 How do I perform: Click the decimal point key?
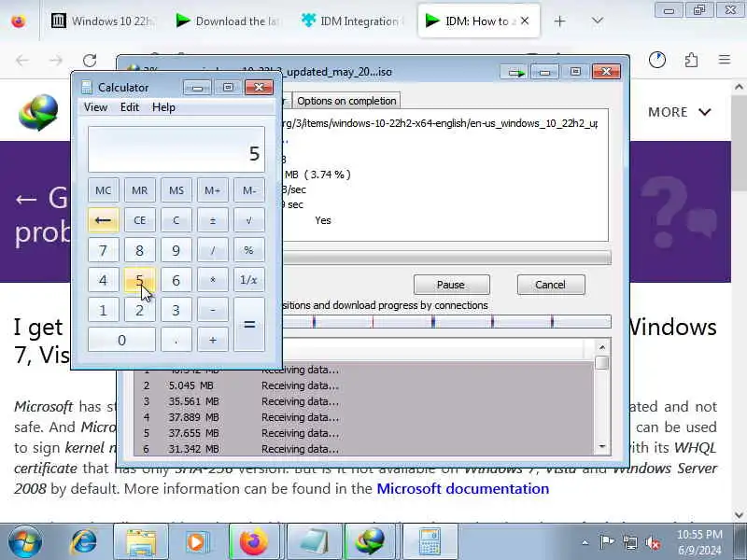click(x=176, y=340)
